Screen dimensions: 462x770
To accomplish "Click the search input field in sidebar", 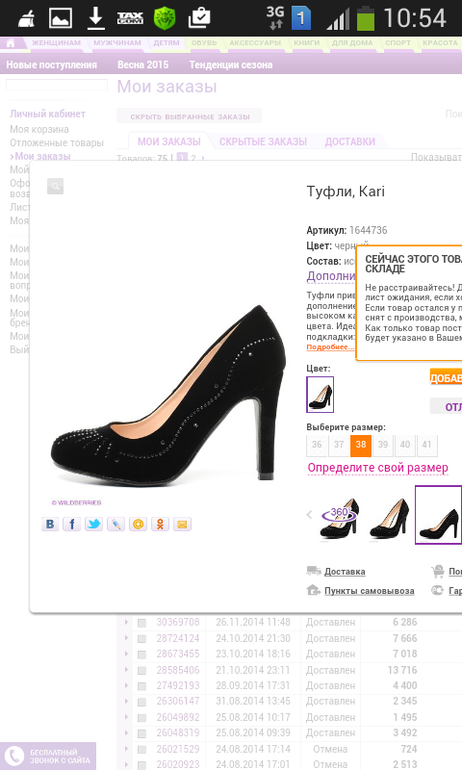I will click(57, 85).
